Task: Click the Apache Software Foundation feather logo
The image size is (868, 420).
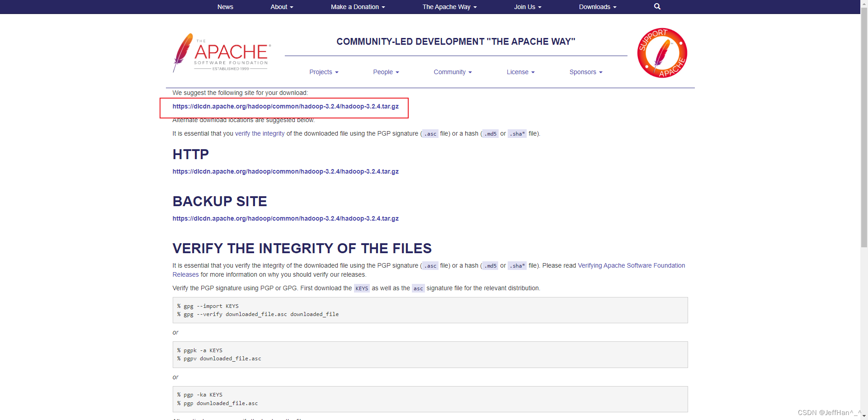Action: point(222,53)
